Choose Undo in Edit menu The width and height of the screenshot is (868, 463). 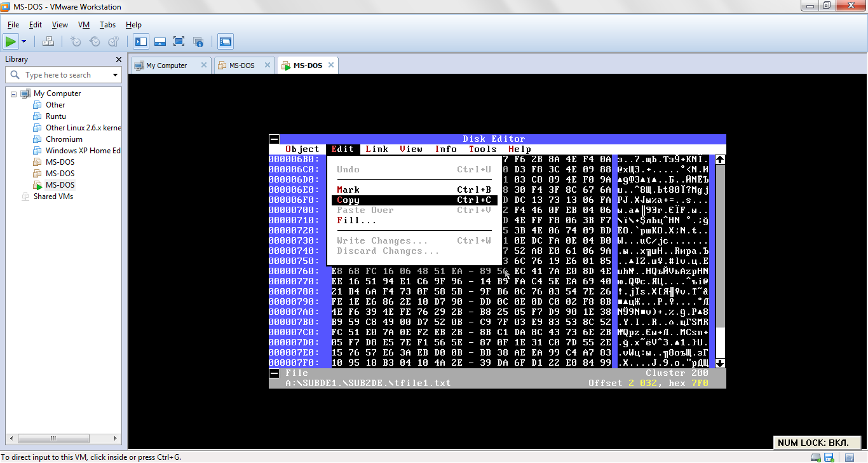(x=414, y=170)
